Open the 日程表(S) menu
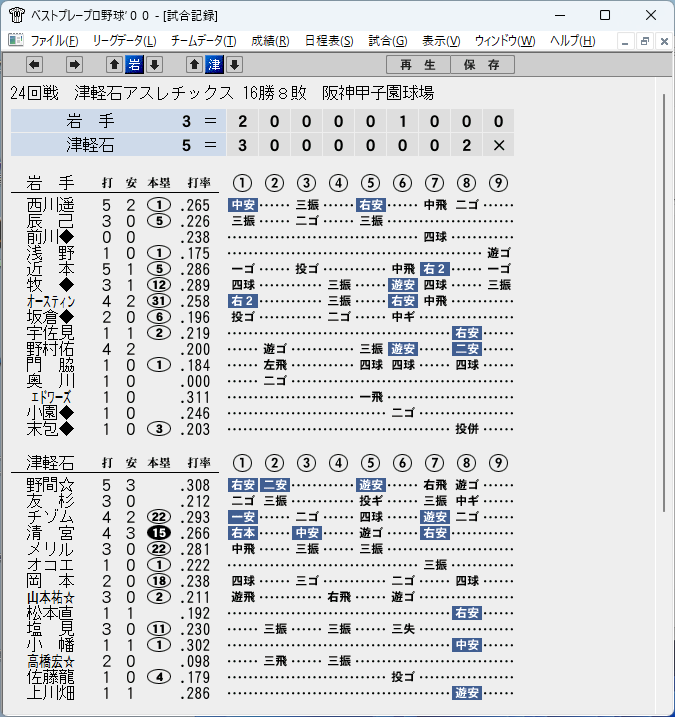675x717 pixels. [329, 41]
